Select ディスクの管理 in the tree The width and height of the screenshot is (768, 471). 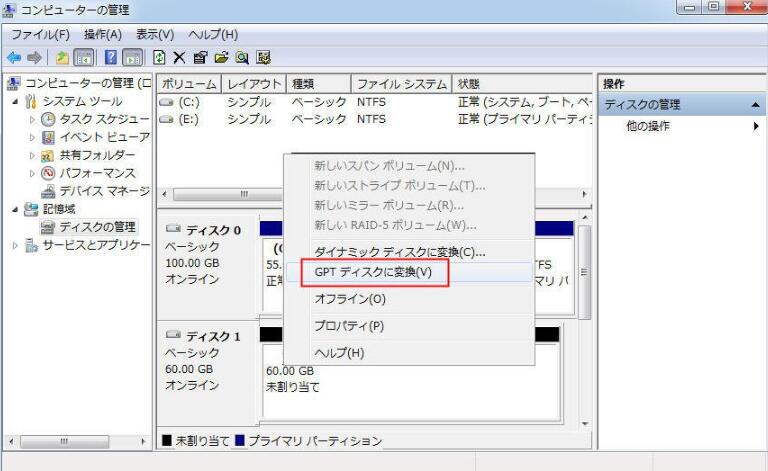(97, 227)
